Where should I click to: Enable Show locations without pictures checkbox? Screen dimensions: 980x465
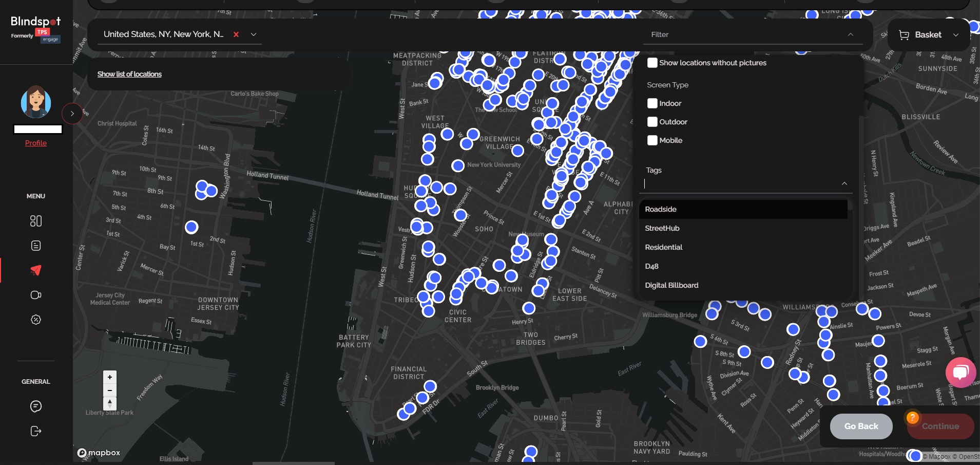[x=652, y=63]
